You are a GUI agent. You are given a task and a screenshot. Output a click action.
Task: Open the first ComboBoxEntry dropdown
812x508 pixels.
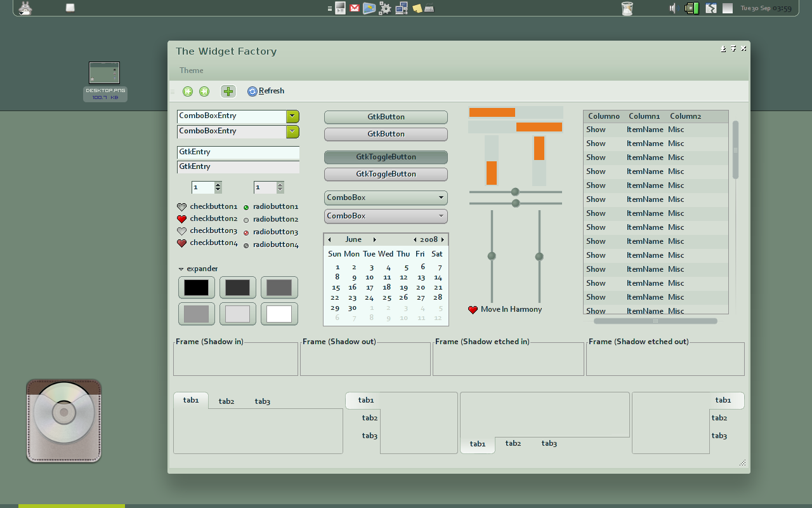tap(292, 116)
